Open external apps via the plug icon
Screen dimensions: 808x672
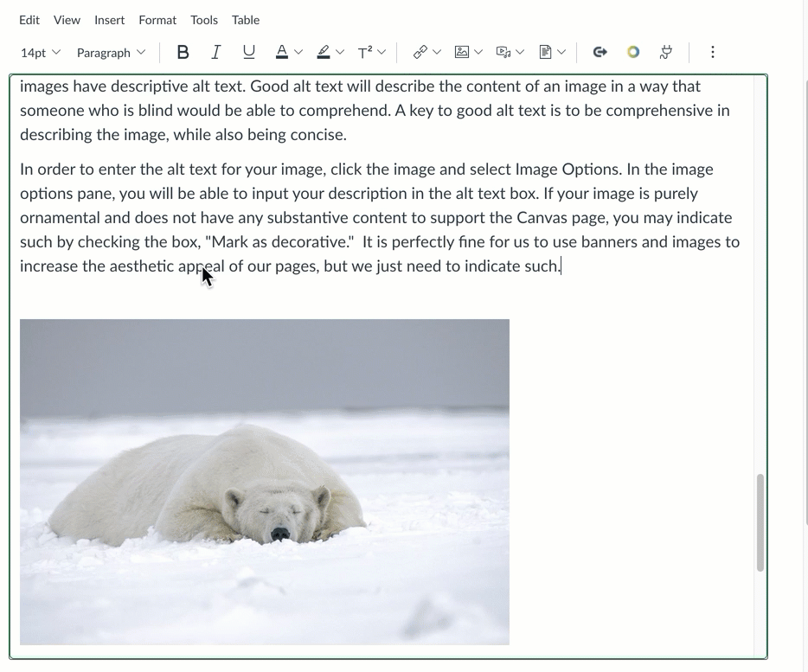[x=665, y=52]
